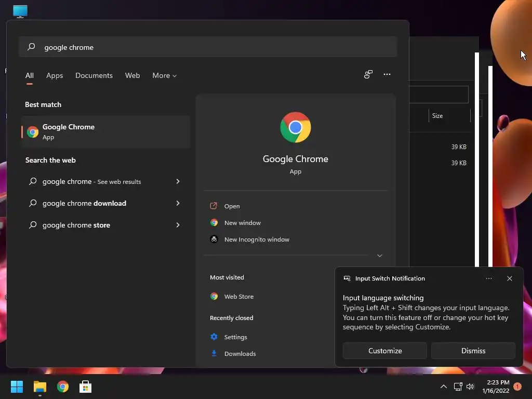Viewport: 532px width, 399px height.
Task: Click the magnifier icon in search box
Action: pyautogui.click(x=31, y=47)
